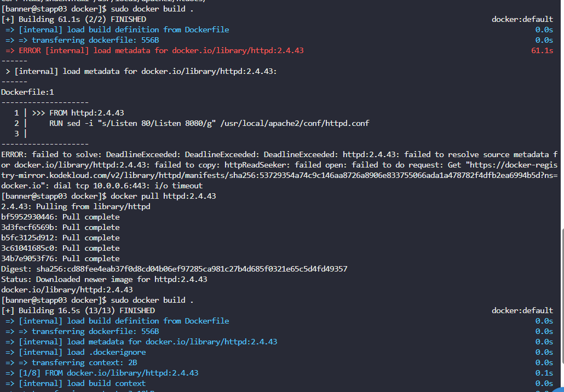Click the blue floating circle button in corner
This screenshot has height=392, width=564.
pos(560,390)
